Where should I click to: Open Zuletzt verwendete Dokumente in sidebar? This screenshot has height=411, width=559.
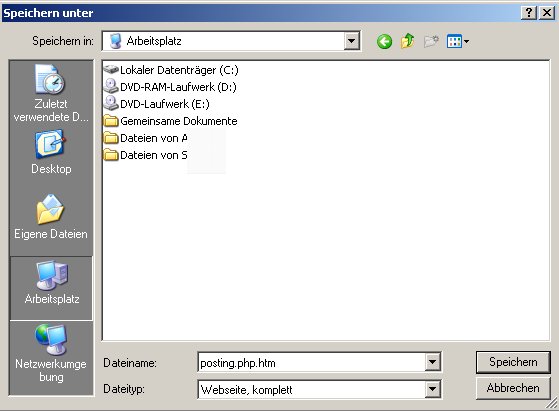point(51,93)
